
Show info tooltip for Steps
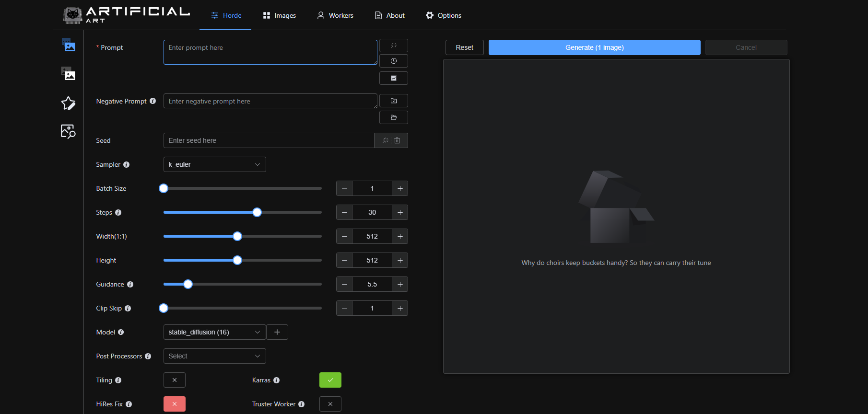point(118,212)
